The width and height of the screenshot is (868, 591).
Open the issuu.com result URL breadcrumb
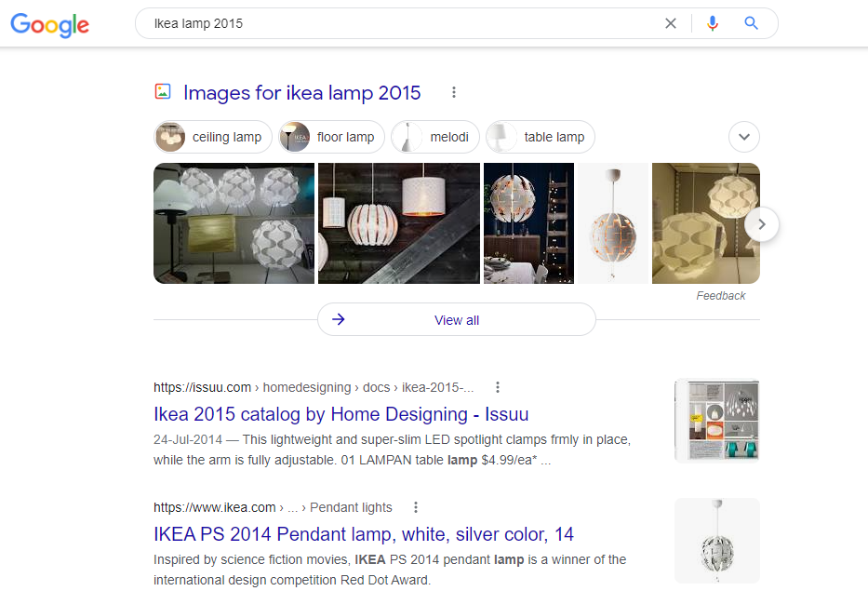pyautogui.click(x=314, y=387)
